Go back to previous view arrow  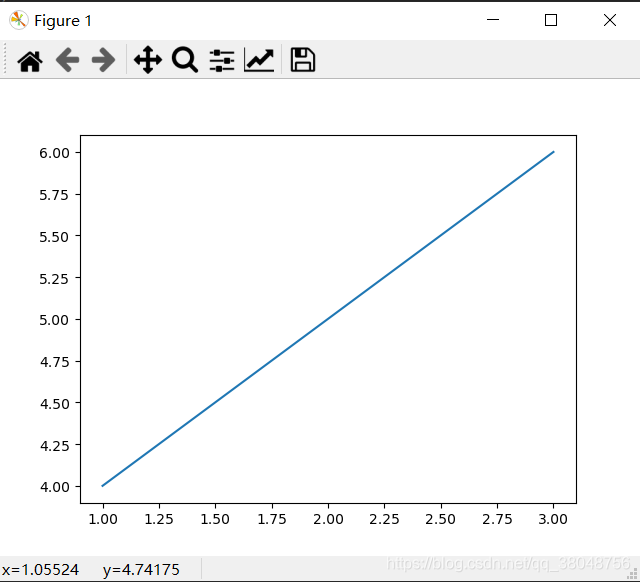point(67,60)
